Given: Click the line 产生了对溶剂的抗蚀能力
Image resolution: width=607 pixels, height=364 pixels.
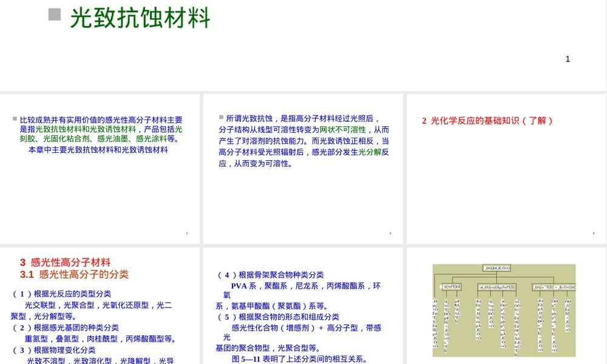Looking at the screenshot, I should point(304,141).
